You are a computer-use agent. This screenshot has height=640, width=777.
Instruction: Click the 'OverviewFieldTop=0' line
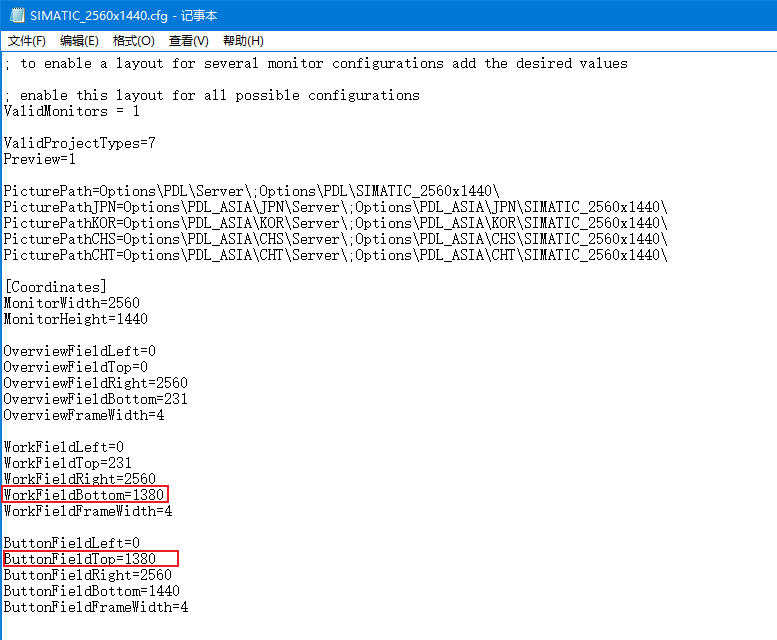(76, 367)
